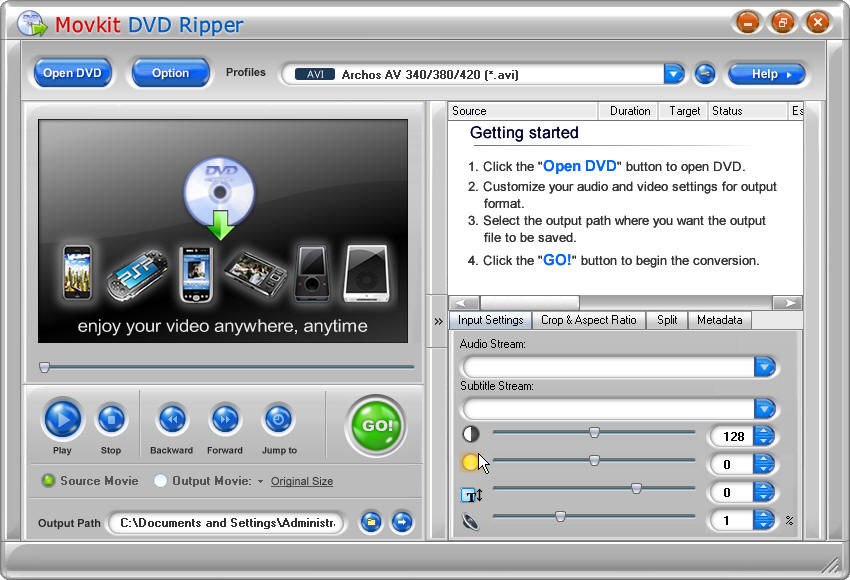Click the subtitle position value stepper arrows
Image resolution: width=850 pixels, height=580 pixels.
point(764,492)
